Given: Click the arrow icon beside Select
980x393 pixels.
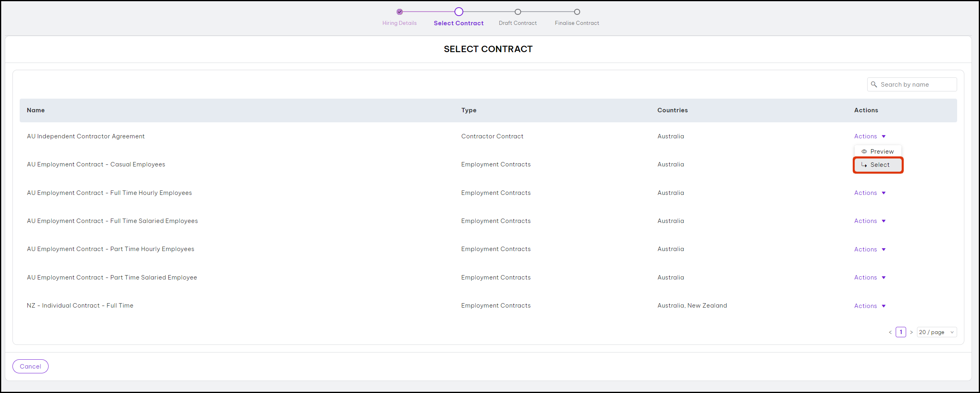Looking at the screenshot, I should point(865,165).
